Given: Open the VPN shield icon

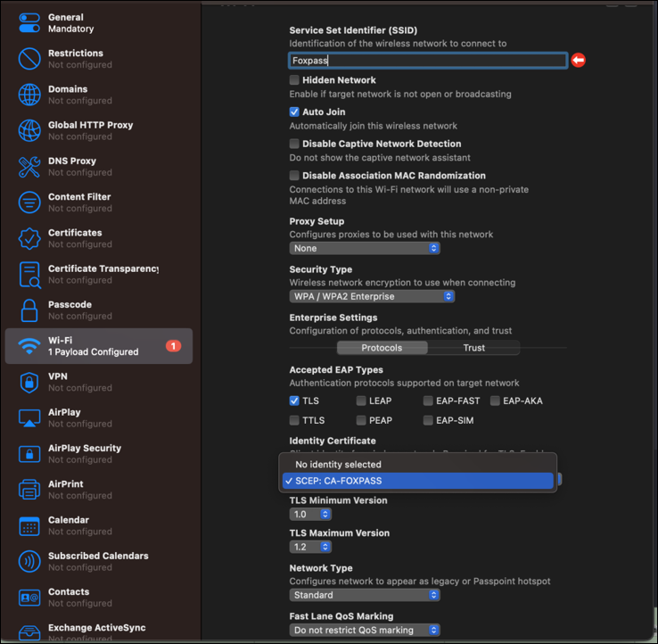Looking at the screenshot, I should tap(29, 382).
